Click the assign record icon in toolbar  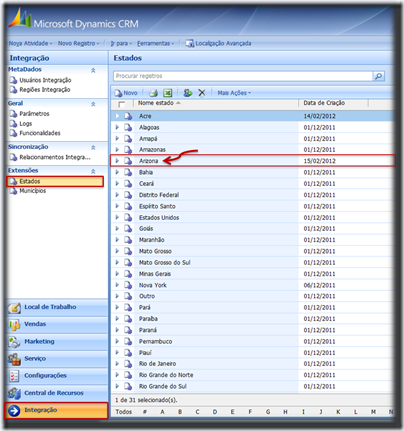[188, 93]
